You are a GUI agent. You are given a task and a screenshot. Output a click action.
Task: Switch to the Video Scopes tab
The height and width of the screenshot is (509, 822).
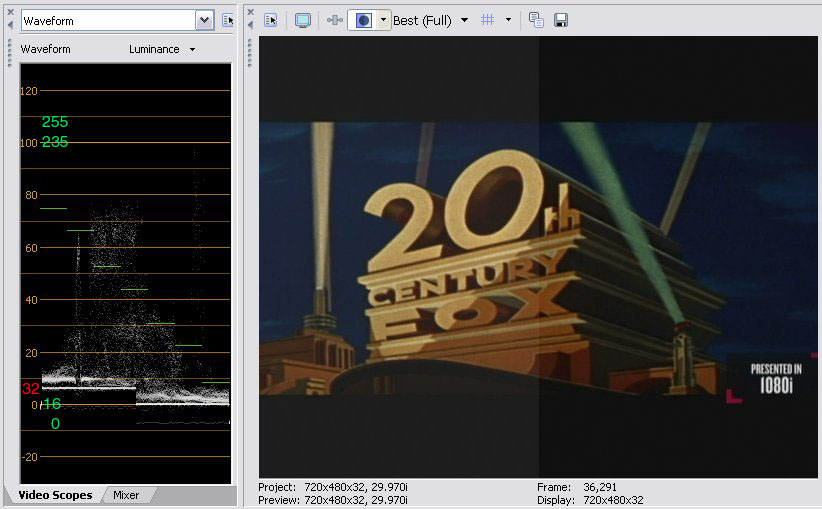click(55, 495)
